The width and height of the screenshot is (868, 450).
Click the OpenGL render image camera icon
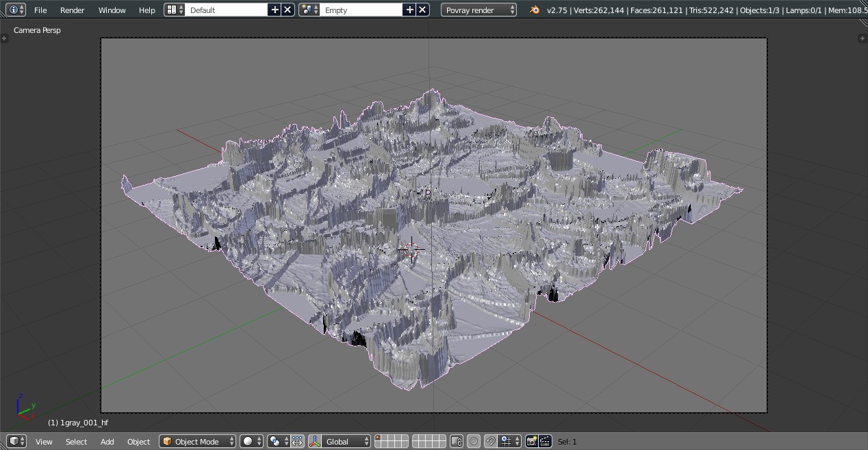pos(531,442)
